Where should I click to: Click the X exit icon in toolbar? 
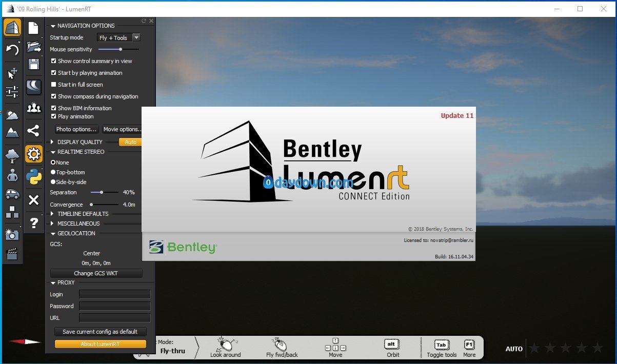tap(34, 200)
